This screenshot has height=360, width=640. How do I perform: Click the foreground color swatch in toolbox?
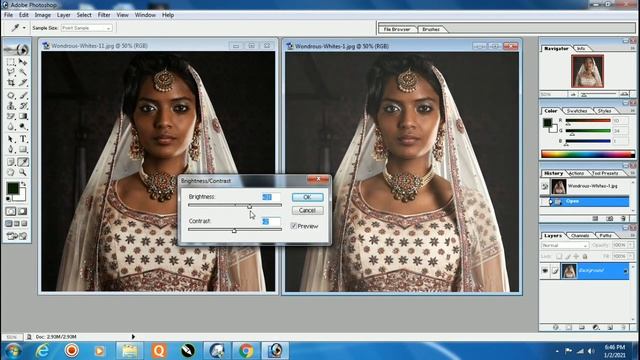[13, 188]
